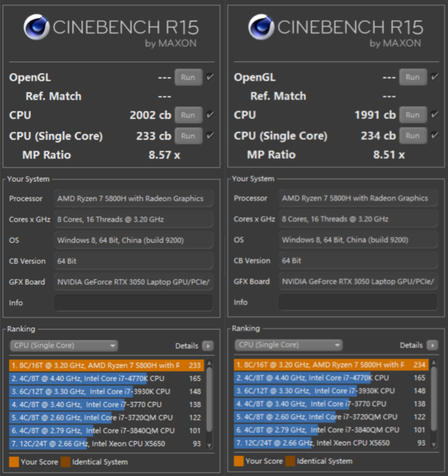Select i7-3770 ranking row in left panel
The height and width of the screenshot is (476, 448).
107,405
